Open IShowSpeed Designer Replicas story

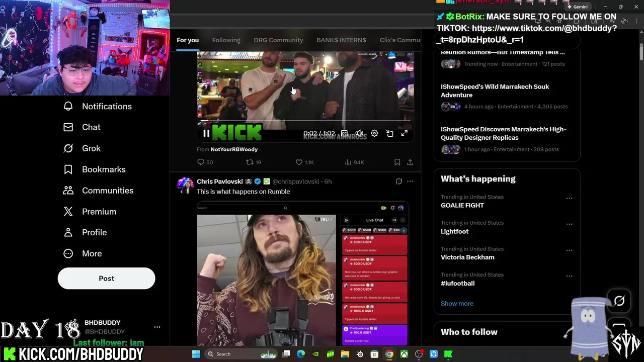(507, 139)
